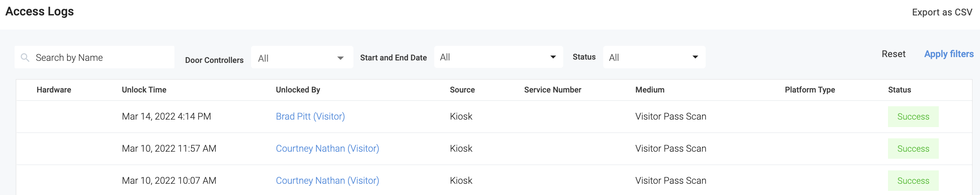The height and width of the screenshot is (195, 980).
Task: Expand the Start and End Date dropdown
Action: tap(498, 57)
